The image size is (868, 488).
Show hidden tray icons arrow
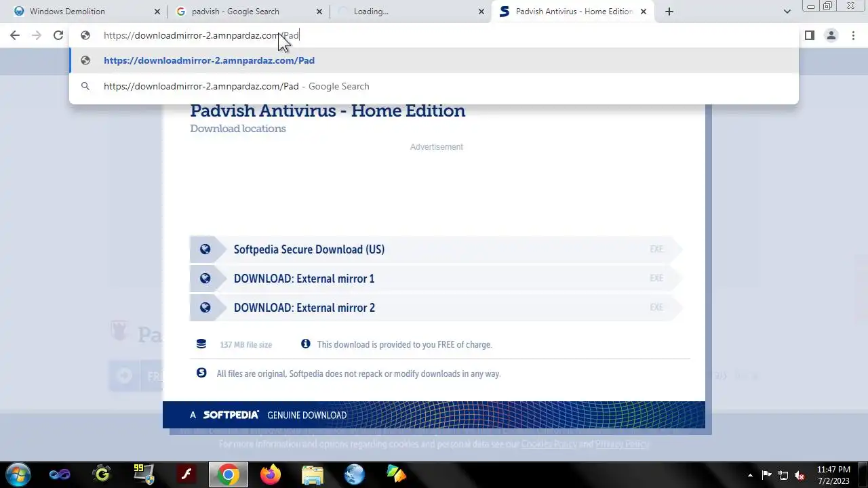(x=750, y=475)
